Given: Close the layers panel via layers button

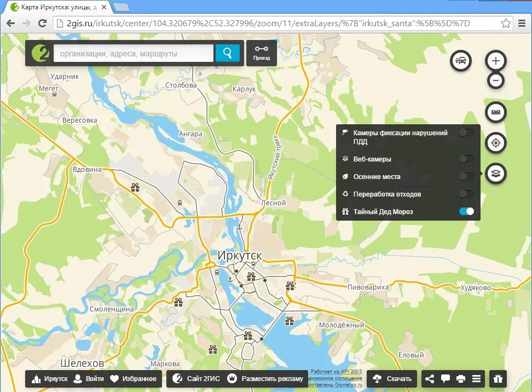Looking at the screenshot, I should tap(496, 174).
